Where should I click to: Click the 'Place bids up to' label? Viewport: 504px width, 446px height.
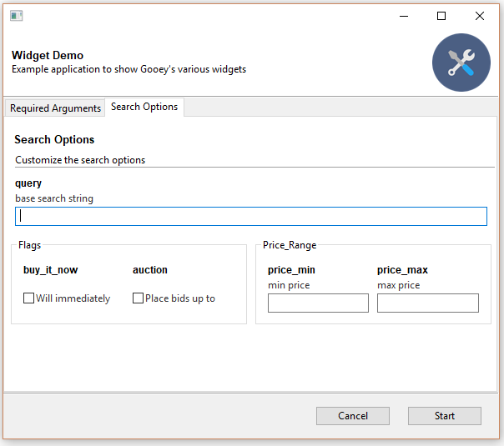(180, 298)
